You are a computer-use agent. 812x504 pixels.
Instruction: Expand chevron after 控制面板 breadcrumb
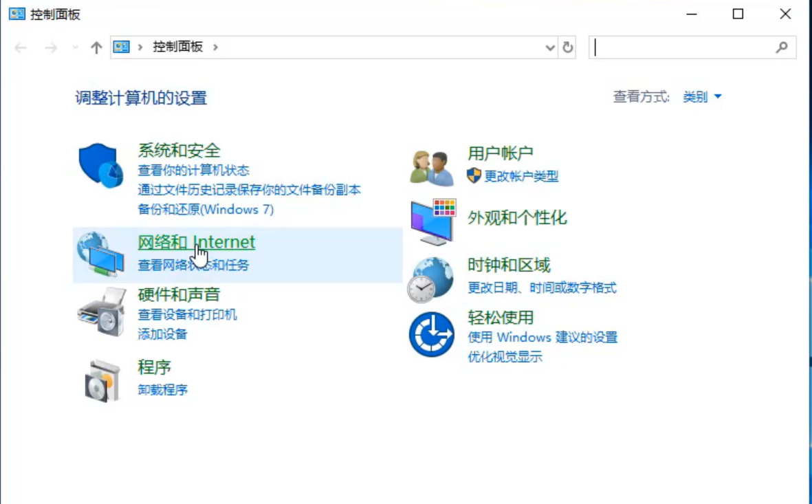pos(215,47)
